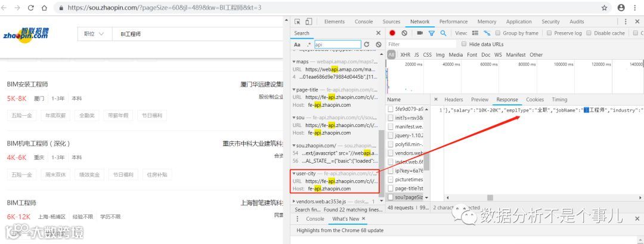Check the Disable cache checkbox
This screenshot has width=644, height=244.
pos(589,33)
